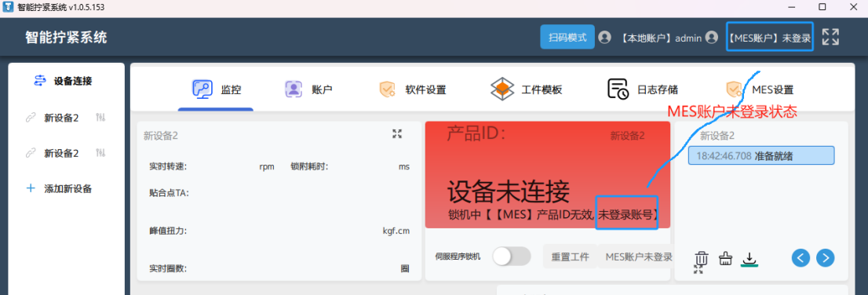
Task: Click the 添加新设备 text in the sidebar
Action: (68, 189)
